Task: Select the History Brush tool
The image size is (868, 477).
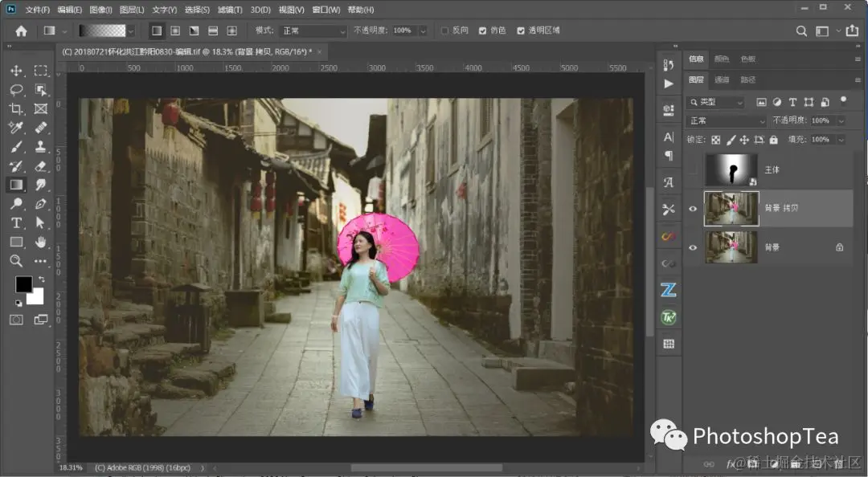Action: click(16, 165)
